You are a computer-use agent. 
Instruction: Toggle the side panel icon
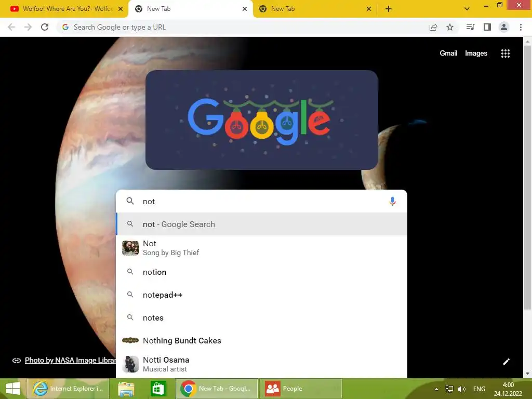click(x=487, y=27)
